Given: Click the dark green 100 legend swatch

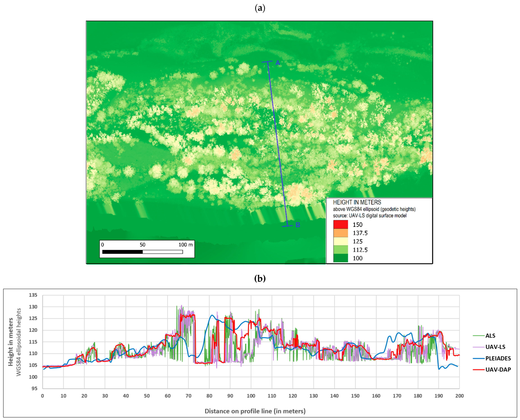Looking at the screenshot, I should pos(341,258).
